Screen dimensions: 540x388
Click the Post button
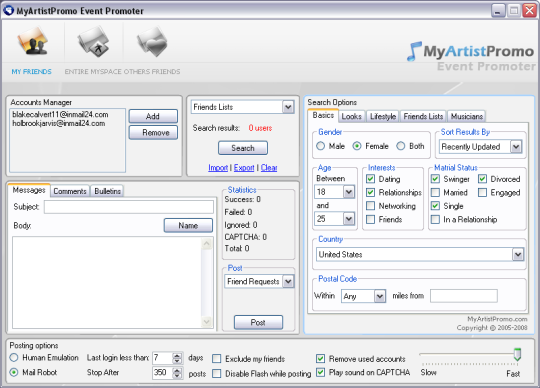pyautogui.click(x=258, y=322)
